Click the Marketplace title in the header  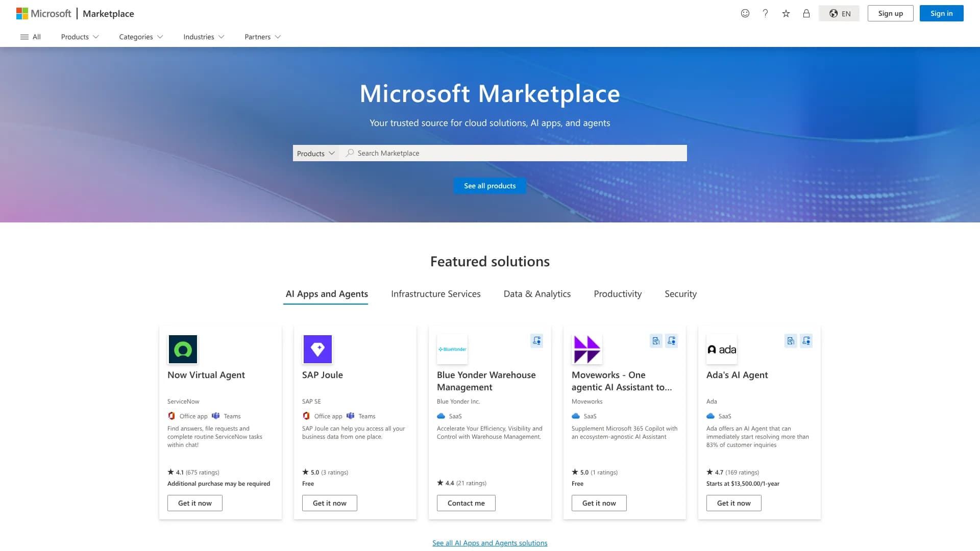(x=108, y=13)
